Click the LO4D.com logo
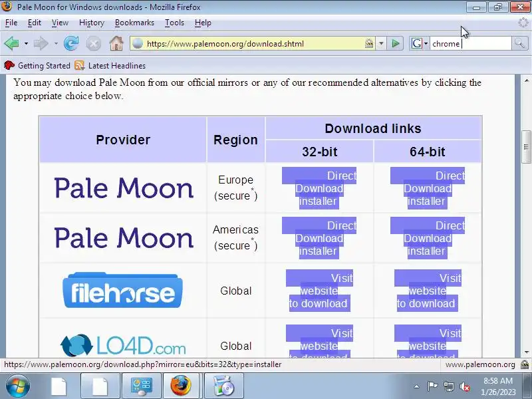 click(123, 345)
